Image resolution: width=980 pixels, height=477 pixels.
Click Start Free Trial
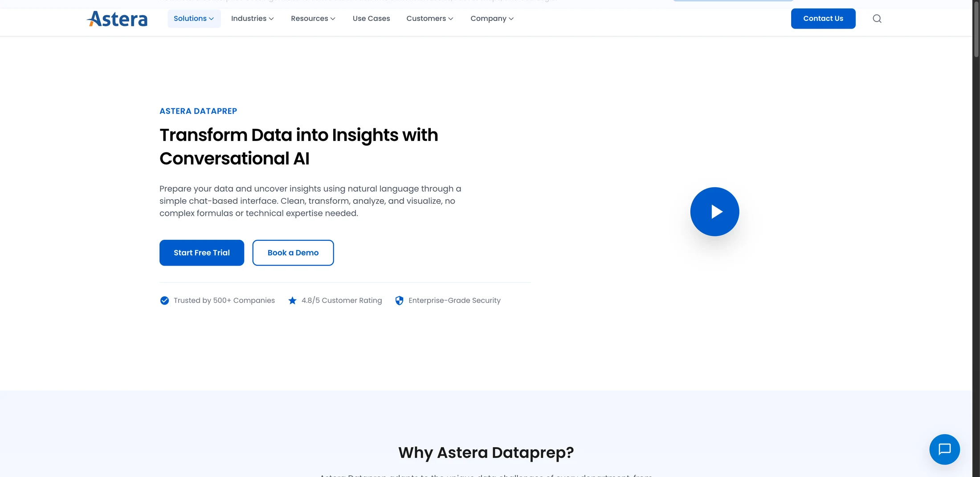click(x=202, y=253)
